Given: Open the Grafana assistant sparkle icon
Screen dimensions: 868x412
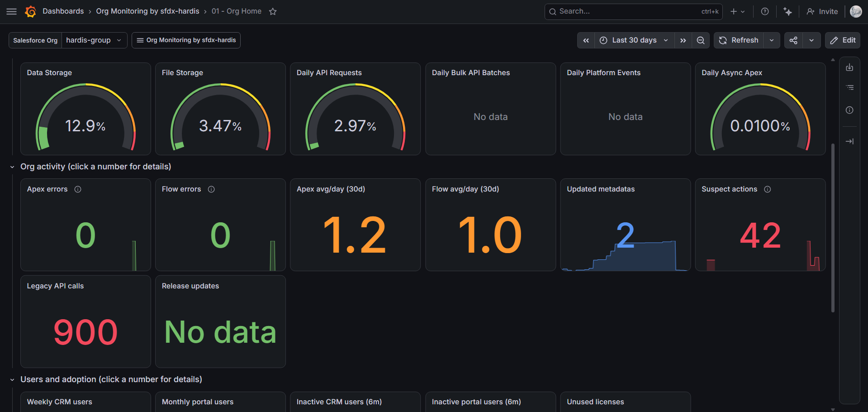Looking at the screenshot, I should pos(788,11).
